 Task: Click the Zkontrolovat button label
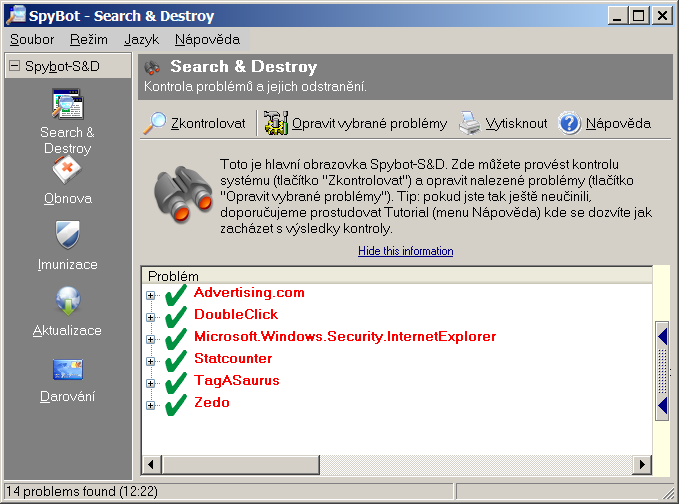(208, 123)
